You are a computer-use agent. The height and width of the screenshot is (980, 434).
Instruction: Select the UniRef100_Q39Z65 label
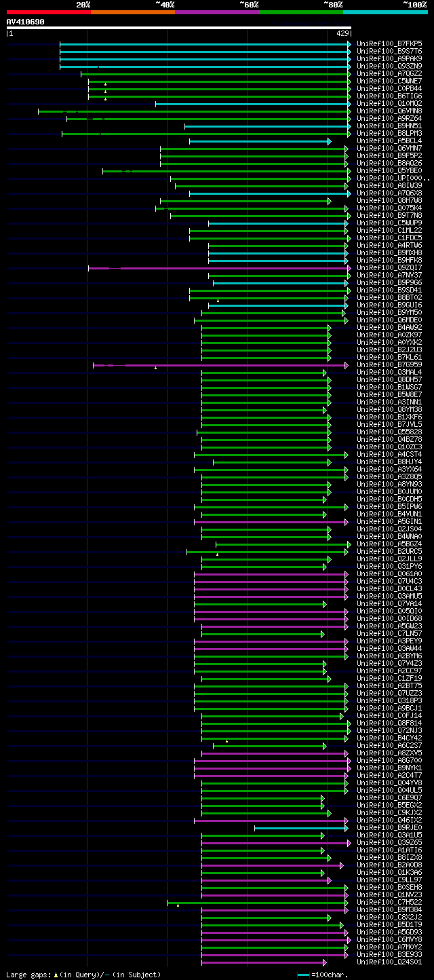(389, 843)
